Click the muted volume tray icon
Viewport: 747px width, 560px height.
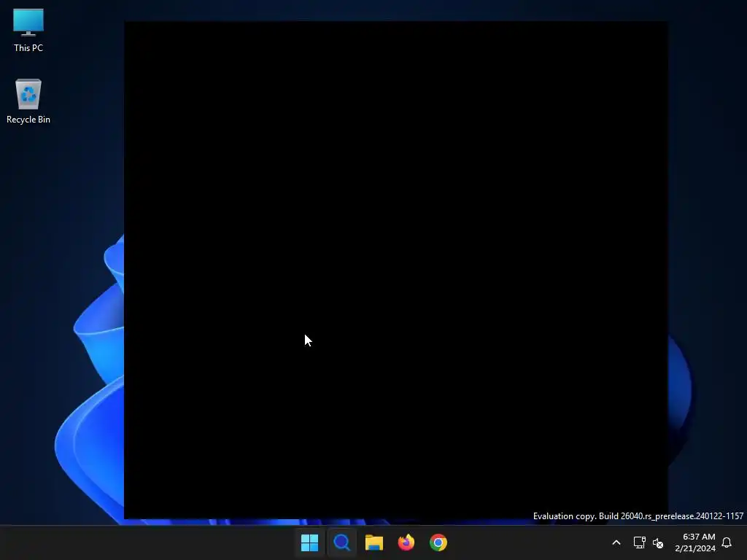pyautogui.click(x=658, y=542)
